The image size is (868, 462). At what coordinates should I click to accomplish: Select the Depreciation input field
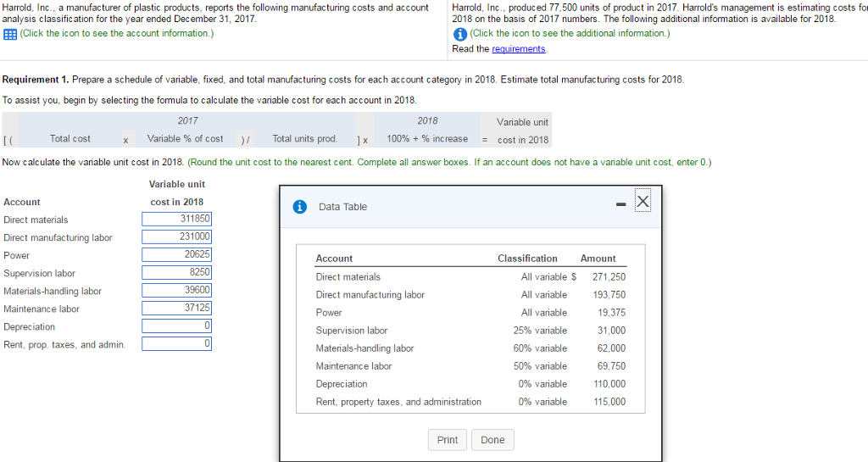(176, 326)
